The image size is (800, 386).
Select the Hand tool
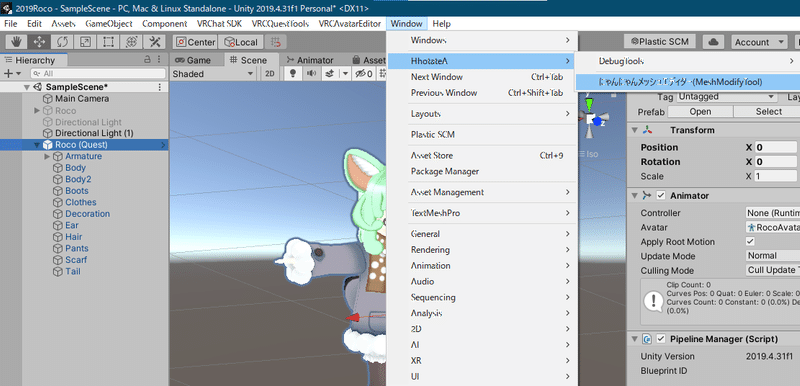[x=17, y=42]
